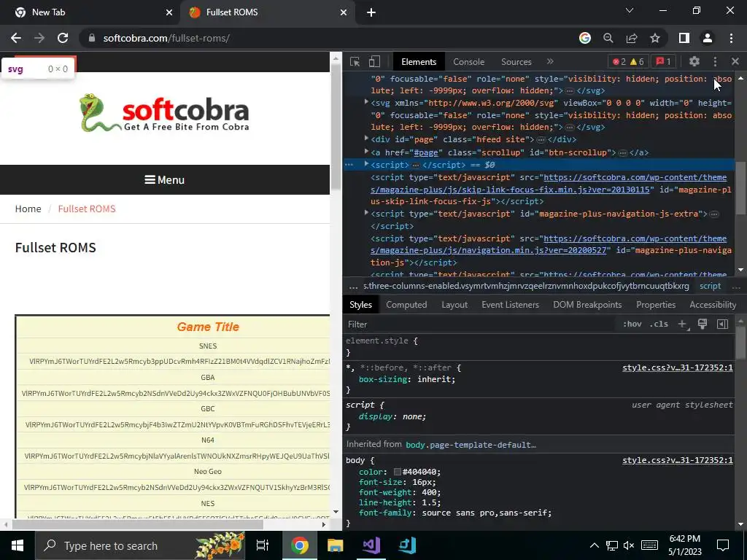Go to Home breadcrumb link
This screenshot has height=560, width=747.
pyautogui.click(x=28, y=209)
